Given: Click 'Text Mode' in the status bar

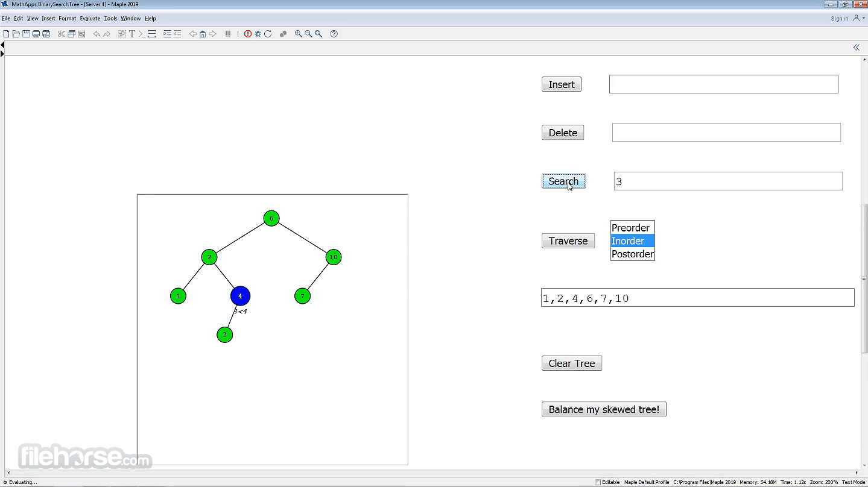Looking at the screenshot, I should (854, 482).
